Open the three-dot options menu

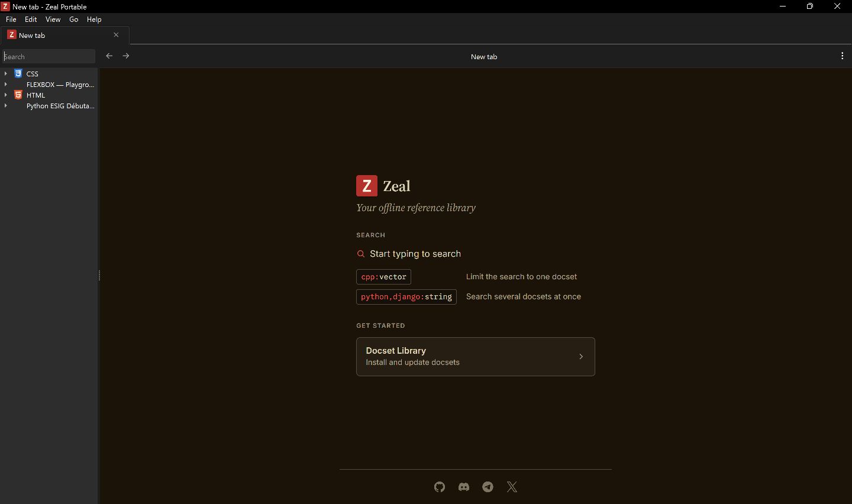(x=843, y=56)
